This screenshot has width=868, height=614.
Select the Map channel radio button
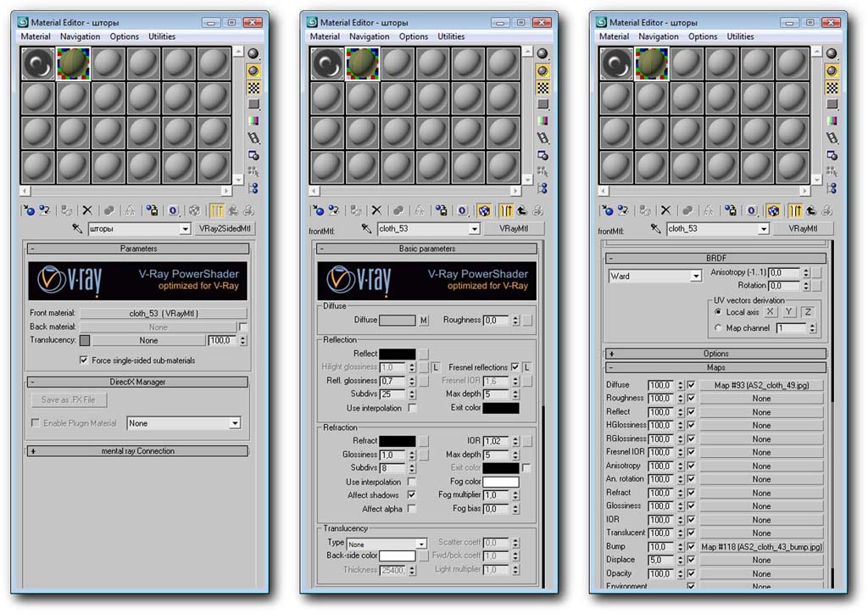click(718, 328)
